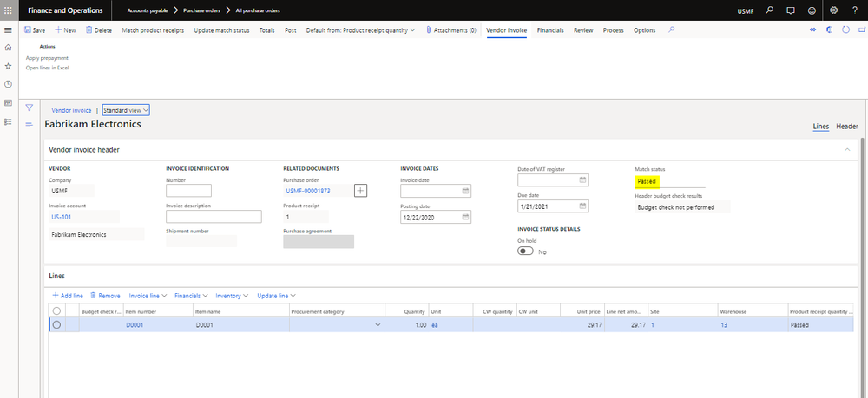Click Apply prepayment action
This screenshot has height=398, width=868.
(47, 57)
